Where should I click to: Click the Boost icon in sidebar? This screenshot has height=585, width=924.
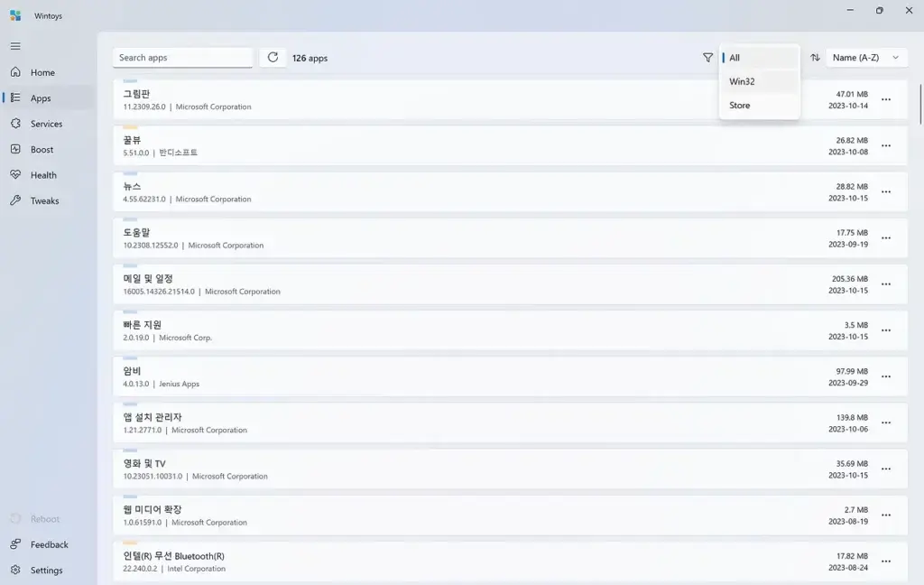[15, 149]
